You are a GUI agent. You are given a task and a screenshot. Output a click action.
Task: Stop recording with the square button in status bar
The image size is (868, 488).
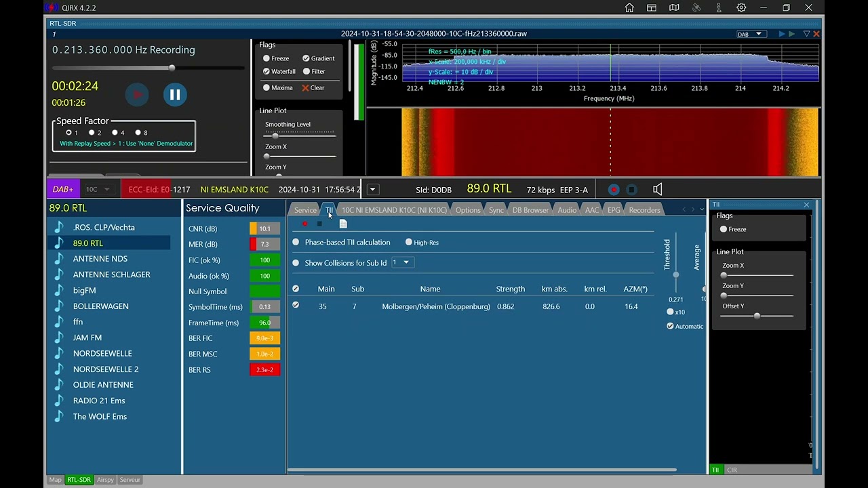click(631, 190)
